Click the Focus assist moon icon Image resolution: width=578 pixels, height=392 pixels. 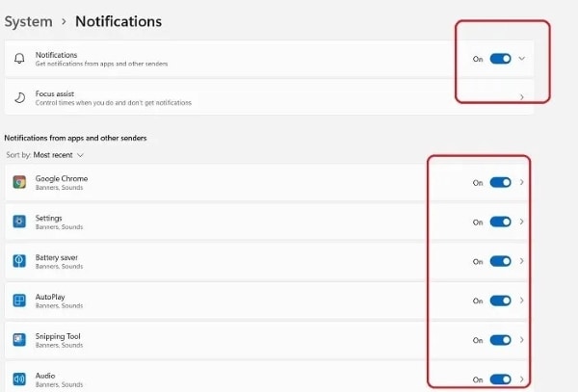click(19, 97)
